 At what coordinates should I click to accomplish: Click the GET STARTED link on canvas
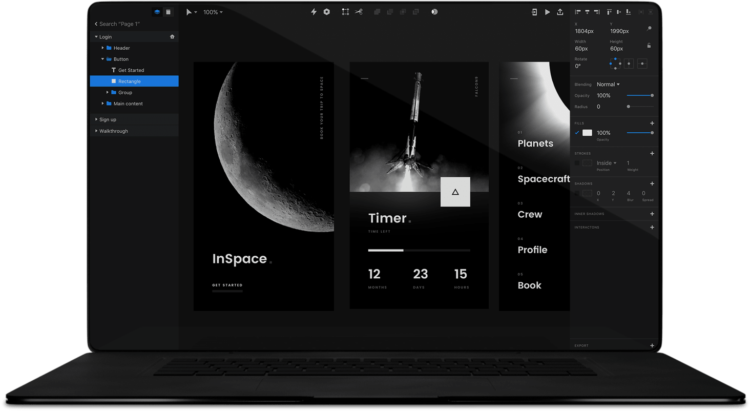(227, 285)
